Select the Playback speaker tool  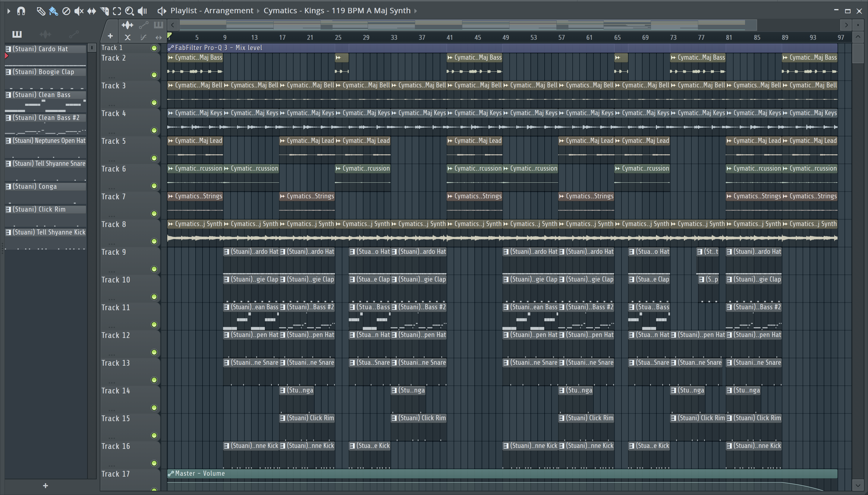pos(142,11)
